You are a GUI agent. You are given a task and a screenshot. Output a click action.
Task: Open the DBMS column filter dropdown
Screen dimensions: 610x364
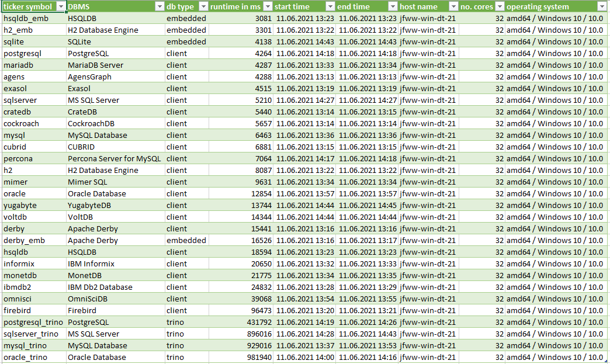[x=160, y=6]
